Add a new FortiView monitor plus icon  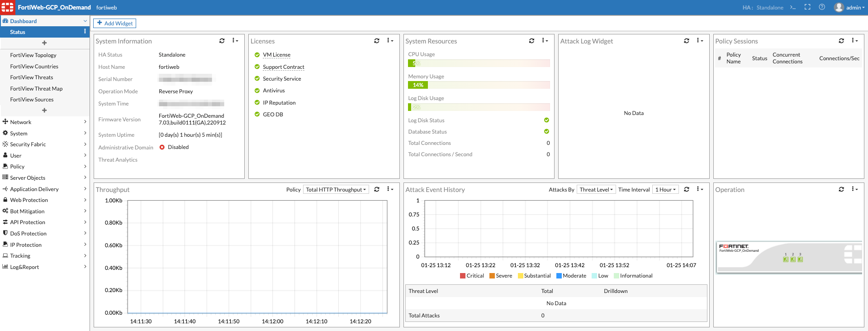point(44,110)
